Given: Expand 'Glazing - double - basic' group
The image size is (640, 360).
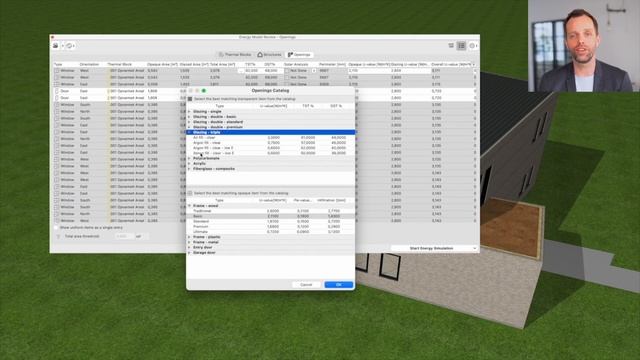Looking at the screenshot, I should tap(189, 117).
